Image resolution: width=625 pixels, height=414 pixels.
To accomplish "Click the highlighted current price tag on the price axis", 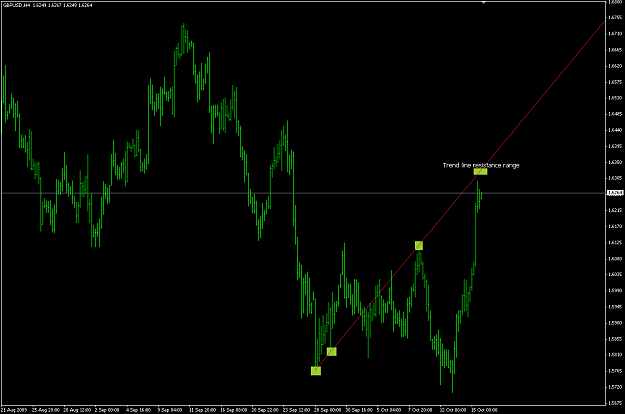I will (615, 193).
